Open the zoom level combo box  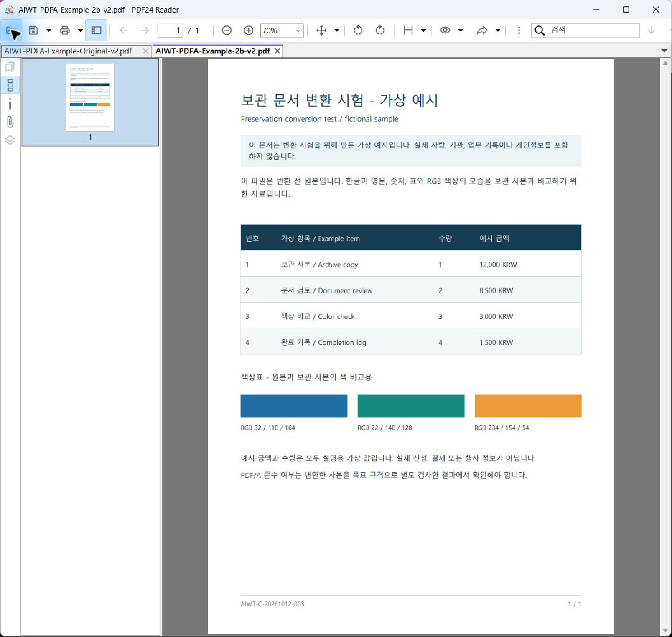(281, 31)
